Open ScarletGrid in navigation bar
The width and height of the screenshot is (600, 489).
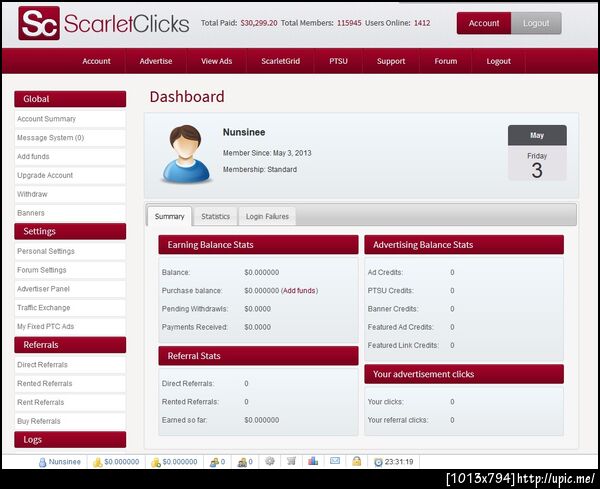coord(280,61)
